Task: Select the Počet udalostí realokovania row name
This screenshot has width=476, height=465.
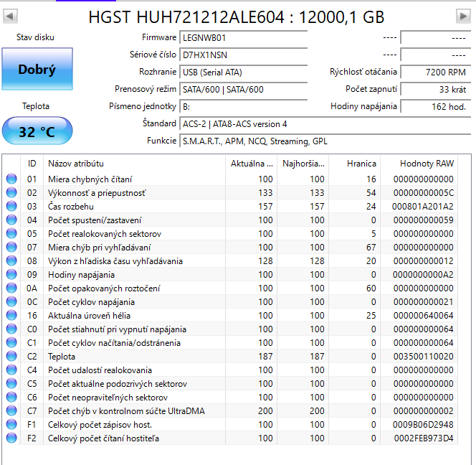Action: 100,370
